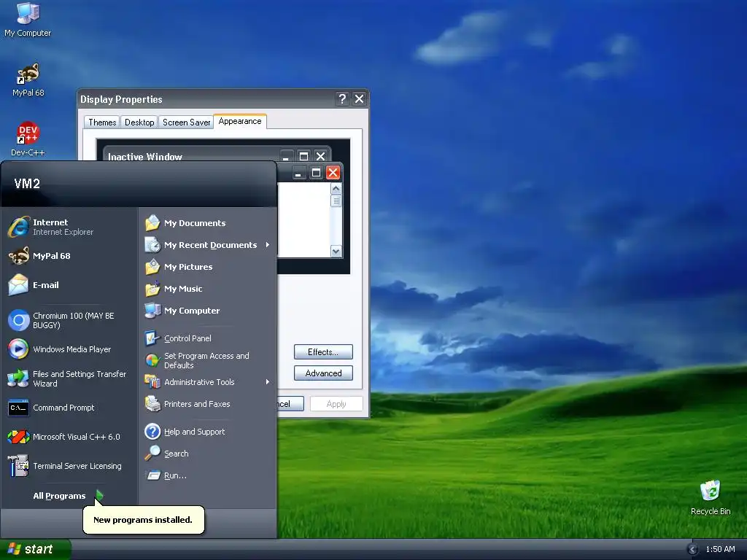747x560 pixels.
Task: Select MyPal 68 desktop shortcut
Action: (28, 80)
